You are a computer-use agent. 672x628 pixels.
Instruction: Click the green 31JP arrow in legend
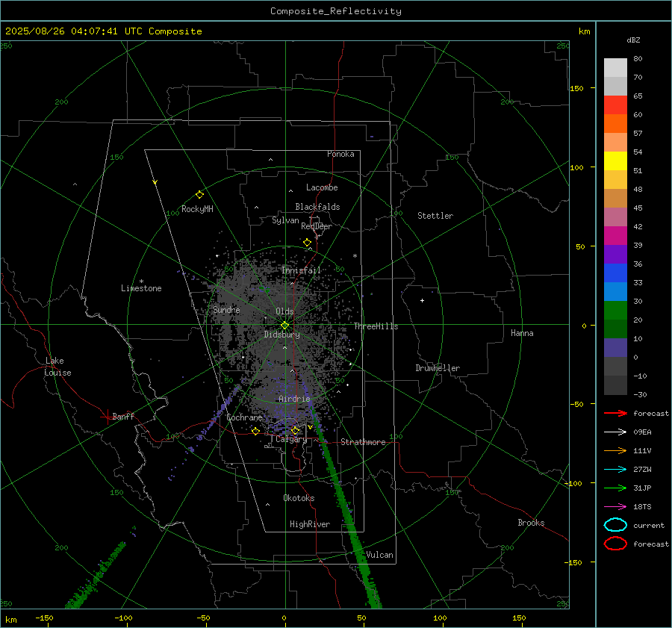click(x=615, y=488)
